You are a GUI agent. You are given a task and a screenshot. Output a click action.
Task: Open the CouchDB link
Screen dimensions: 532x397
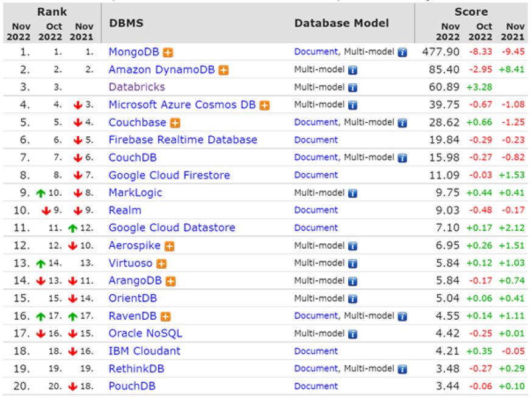133,157
